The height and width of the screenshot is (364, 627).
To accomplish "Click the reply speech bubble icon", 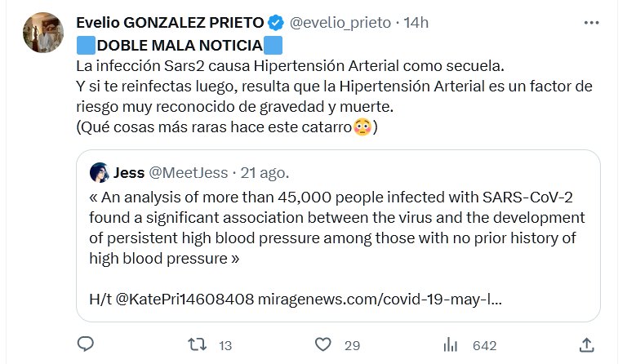I will (85, 344).
